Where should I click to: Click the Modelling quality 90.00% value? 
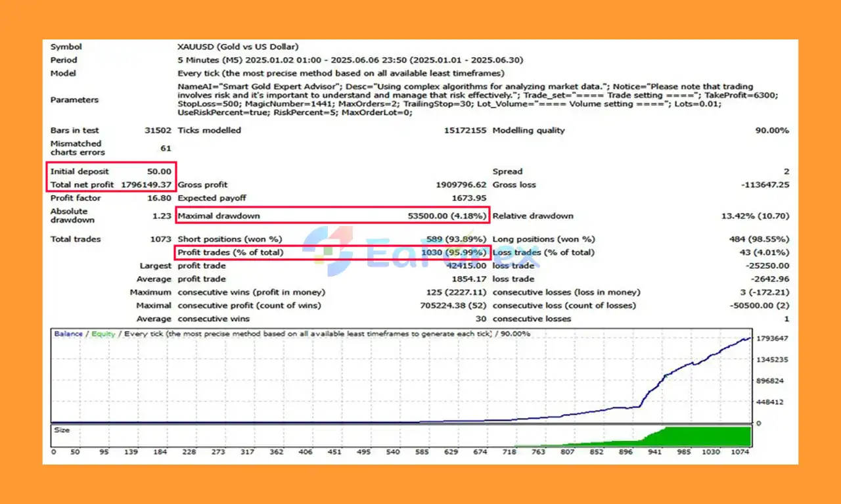pos(772,130)
